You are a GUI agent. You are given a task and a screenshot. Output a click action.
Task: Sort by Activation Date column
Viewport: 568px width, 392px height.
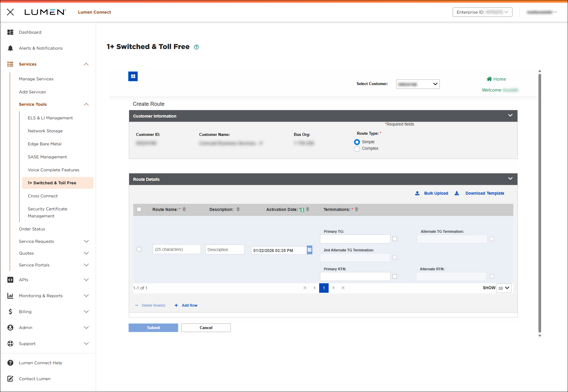(308, 209)
